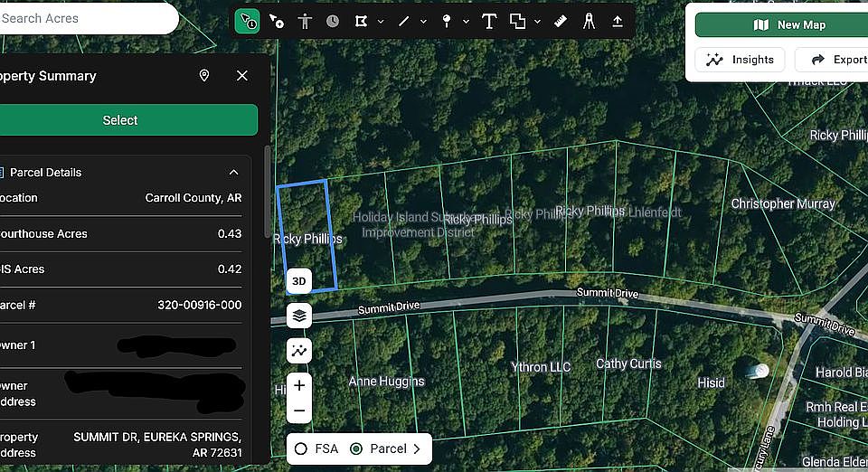Pick the ruler measure tool

point(561,22)
